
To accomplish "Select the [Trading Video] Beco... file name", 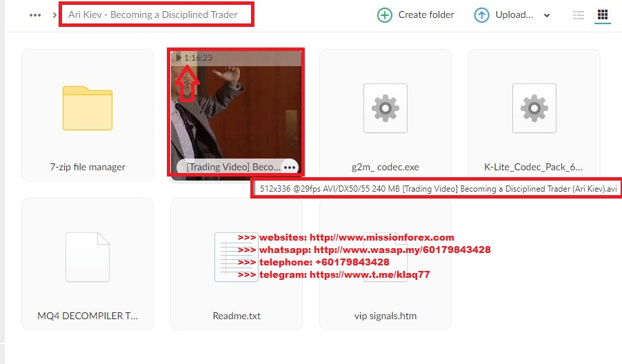I will pyautogui.click(x=233, y=167).
